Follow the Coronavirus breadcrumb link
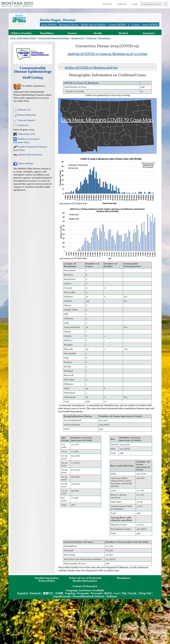Screen dimensions: 170x644 [91, 38]
